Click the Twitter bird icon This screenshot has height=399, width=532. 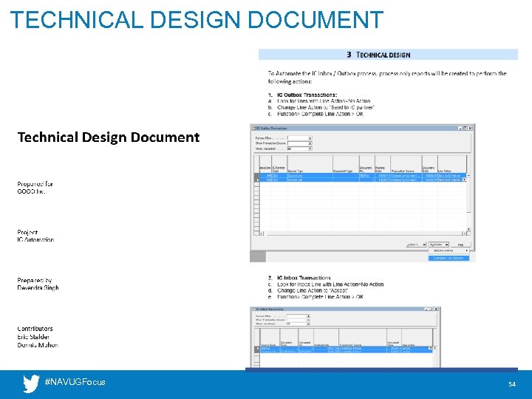(31, 383)
